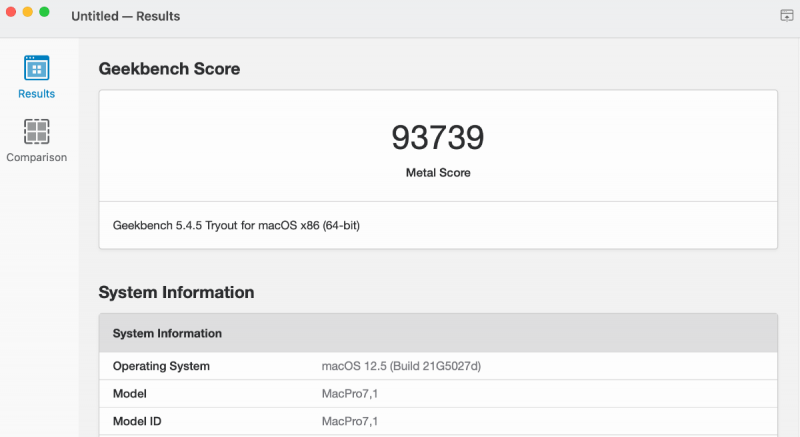
Task: Click the Geekbench 5.4.5 Tryout version text
Action: point(236,225)
